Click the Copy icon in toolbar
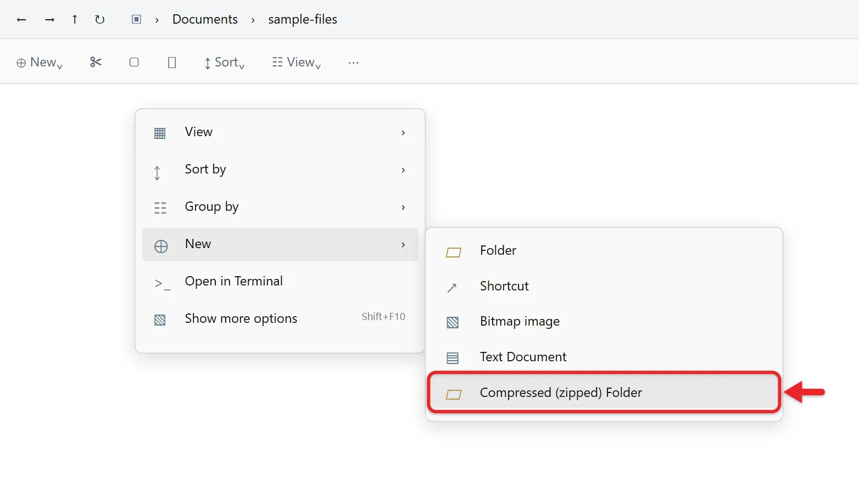The height and width of the screenshot is (504, 859). pos(134,62)
